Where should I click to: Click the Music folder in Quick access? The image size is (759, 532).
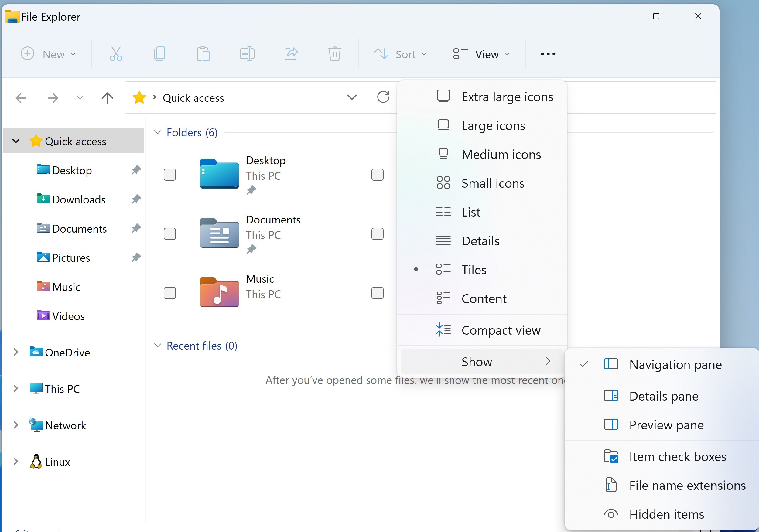click(x=65, y=286)
